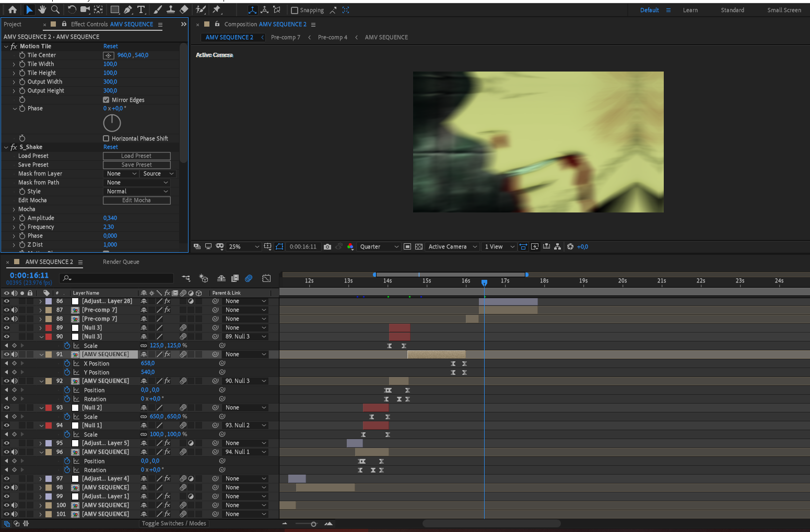The height and width of the screenshot is (532, 810).
Task: Uncheck Mirror Edges in Motion Tile
Action: (x=107, y=100)
